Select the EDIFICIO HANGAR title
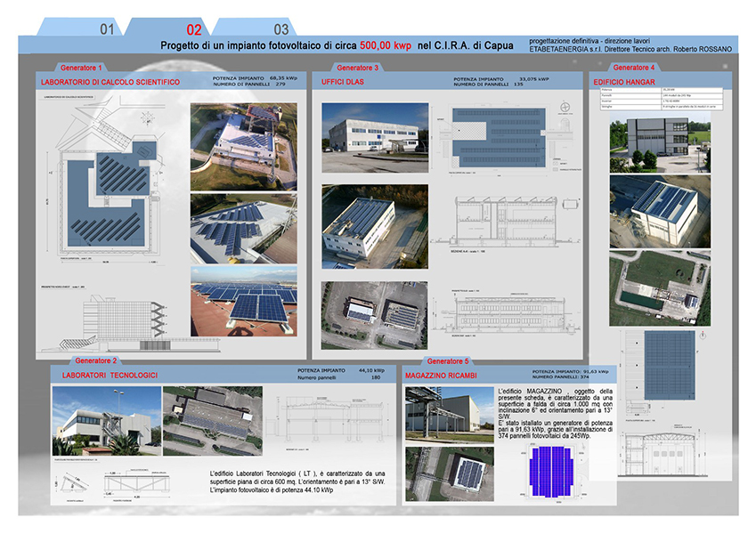This screenshot has width=756, height=534. [625, 82]
